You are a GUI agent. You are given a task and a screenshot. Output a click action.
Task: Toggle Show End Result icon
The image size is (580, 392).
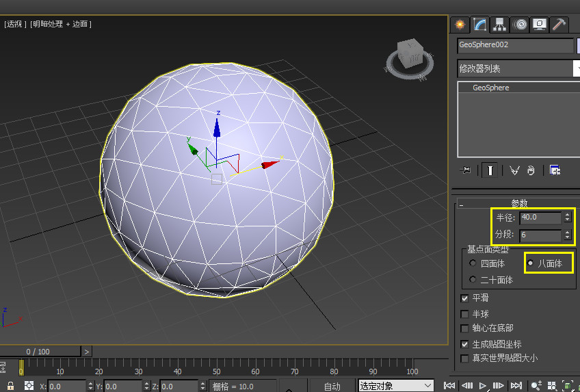tap(490, 170)
